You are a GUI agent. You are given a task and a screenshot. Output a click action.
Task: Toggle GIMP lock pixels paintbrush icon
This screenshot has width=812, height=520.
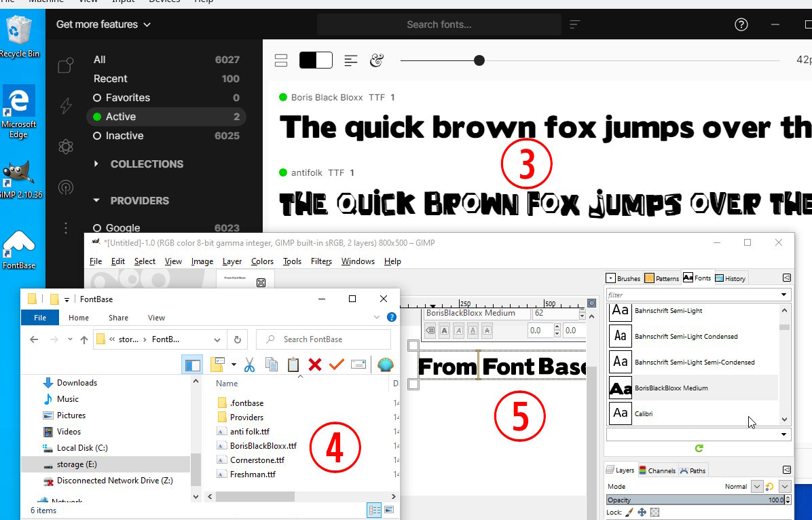[629, 512]
